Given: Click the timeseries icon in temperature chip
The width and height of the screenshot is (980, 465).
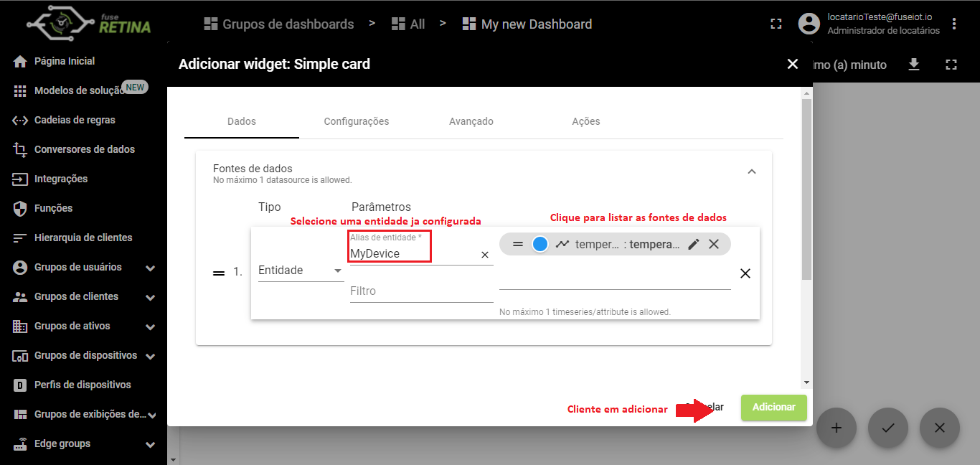Looking at the screenshot, I should point(562,244).
